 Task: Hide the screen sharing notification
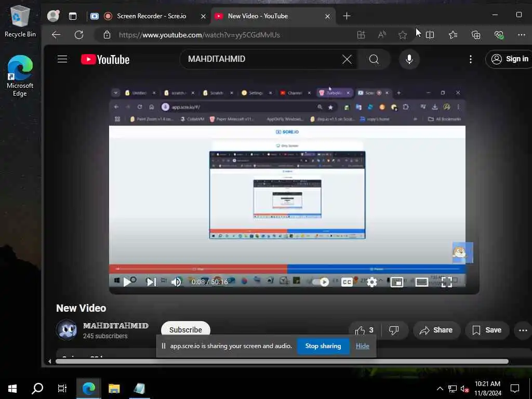pyautogui.click(x=362, y=346)
